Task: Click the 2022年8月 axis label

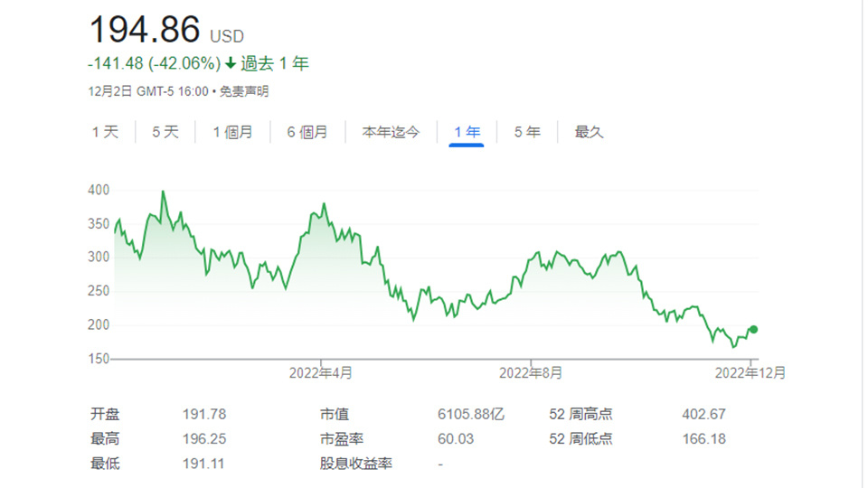Action: click(531, 373)
